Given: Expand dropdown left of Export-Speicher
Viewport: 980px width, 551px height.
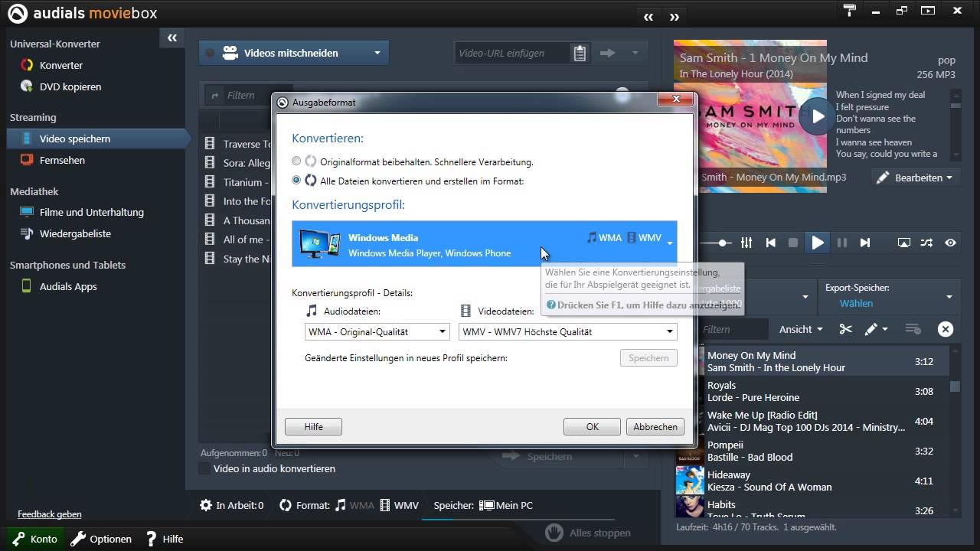Looking at the screenshot, I should 805,296.
